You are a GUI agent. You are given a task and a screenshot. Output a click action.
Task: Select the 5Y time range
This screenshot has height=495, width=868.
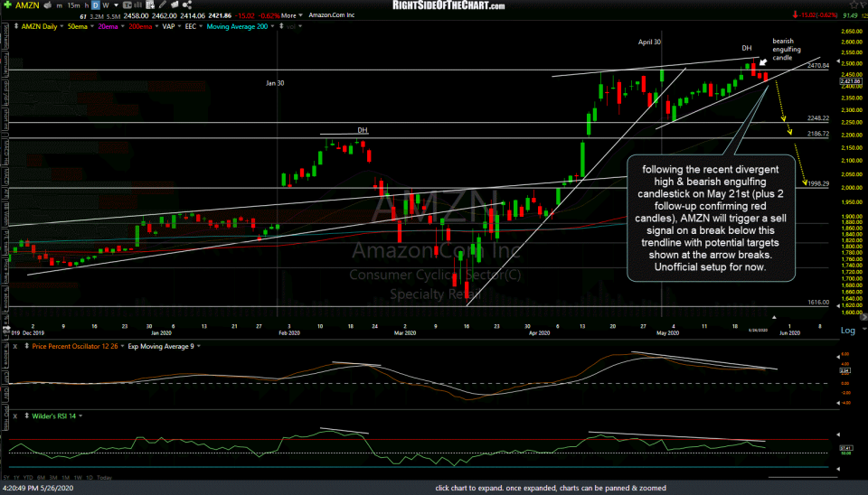[6, 477]
